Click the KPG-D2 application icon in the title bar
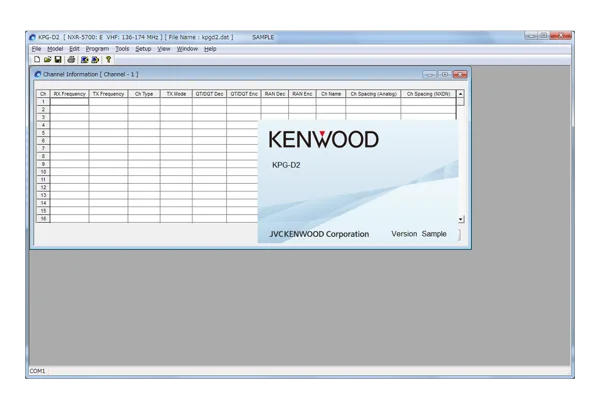Viewport: 600px width, 410px height. [x=33, y=37]
